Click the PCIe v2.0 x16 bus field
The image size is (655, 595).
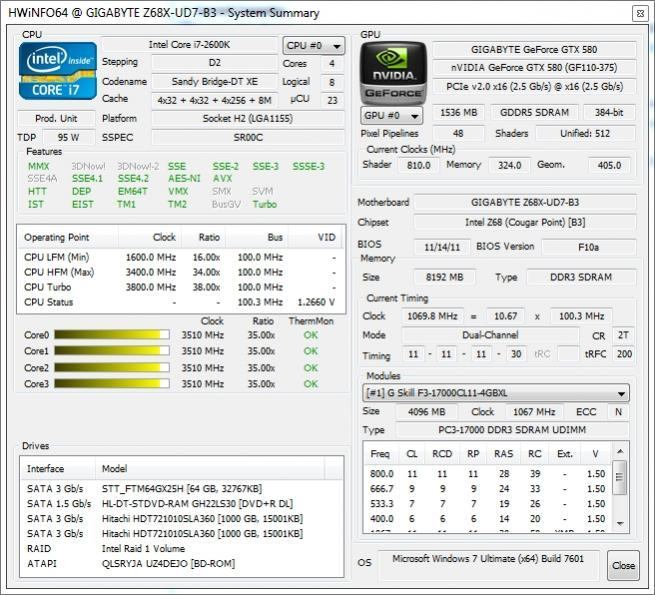coord(534,86)
